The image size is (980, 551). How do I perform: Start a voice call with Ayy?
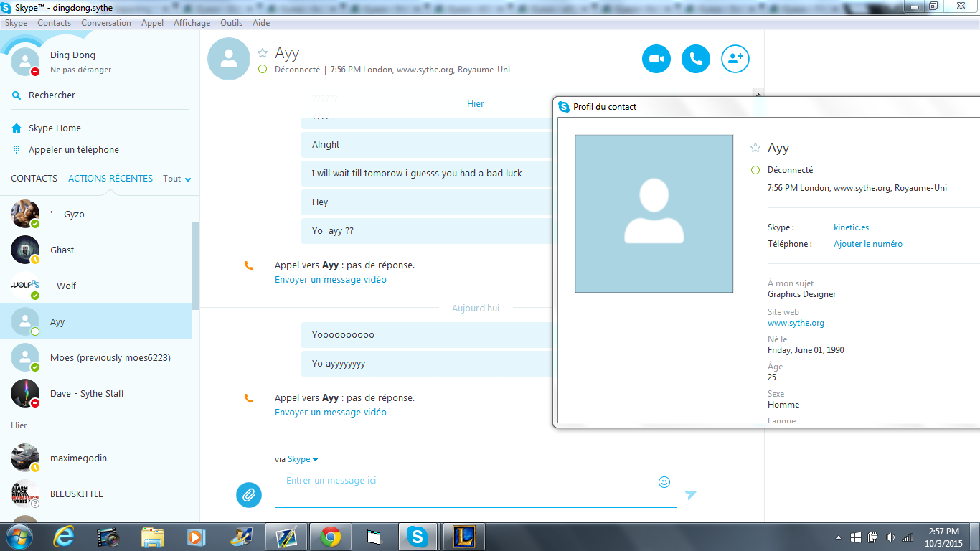click(696, 59)
